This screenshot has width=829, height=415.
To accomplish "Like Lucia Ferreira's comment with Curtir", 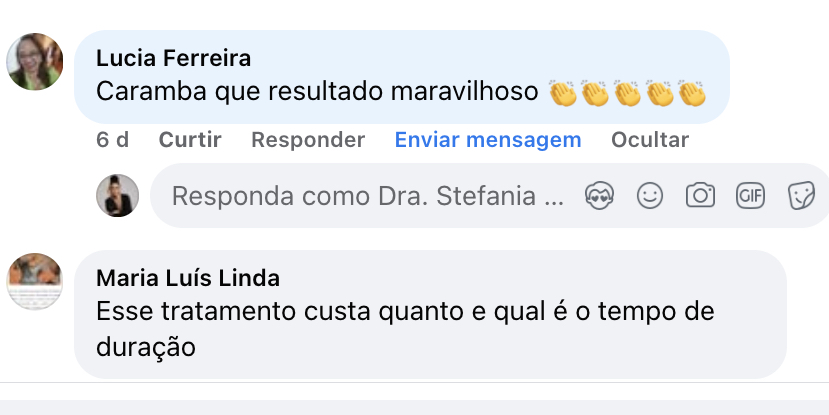I will pos(190,140).
